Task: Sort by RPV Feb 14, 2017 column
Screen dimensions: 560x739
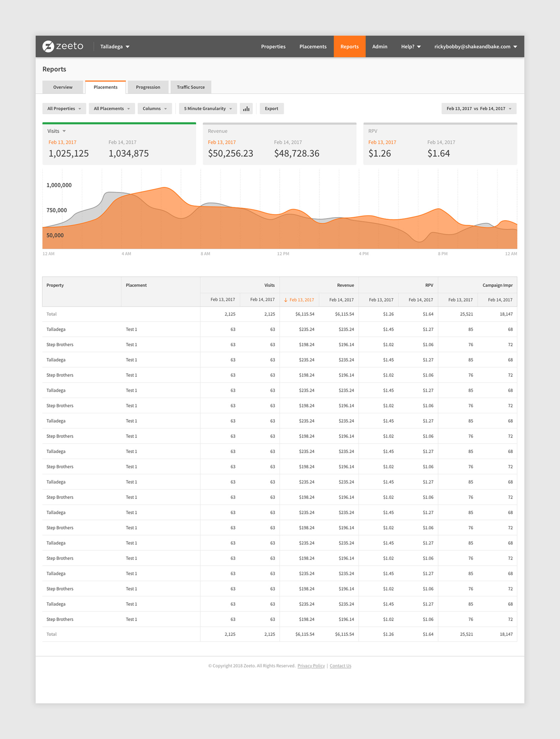Action: tap(418, 300)
